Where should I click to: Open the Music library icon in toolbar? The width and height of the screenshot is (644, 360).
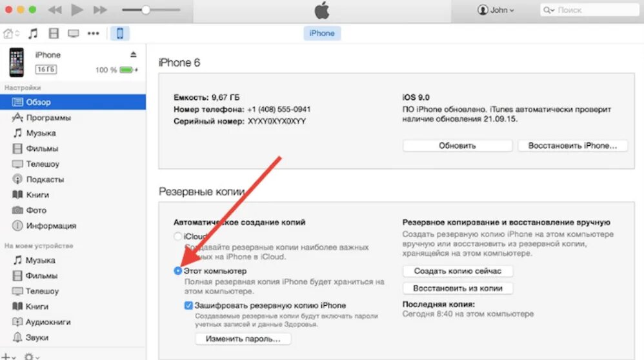pyautogui.click(x=33, y=34)
